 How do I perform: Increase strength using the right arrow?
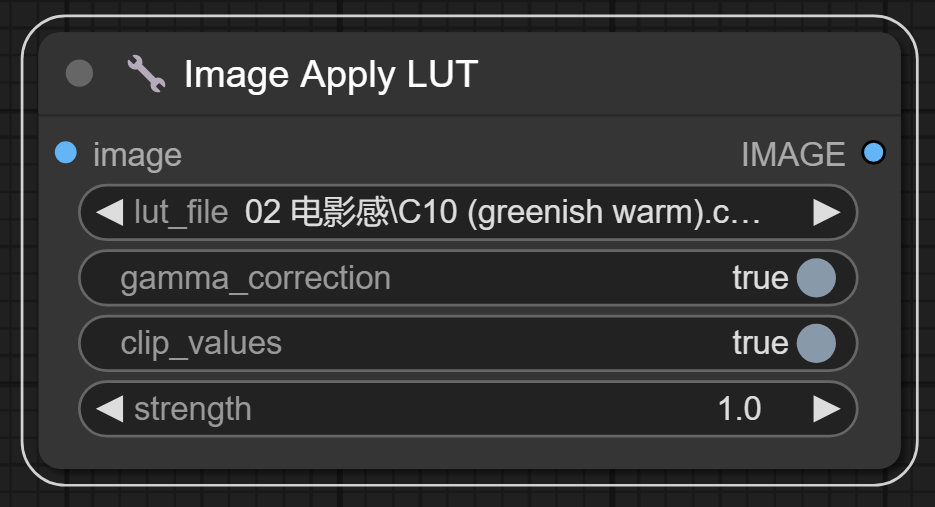[826, 408]
